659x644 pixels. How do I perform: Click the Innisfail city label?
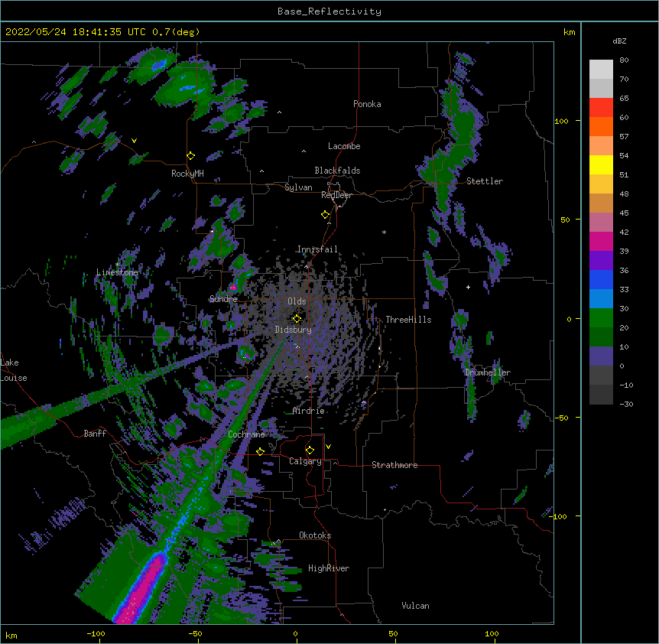pos(317,249)
